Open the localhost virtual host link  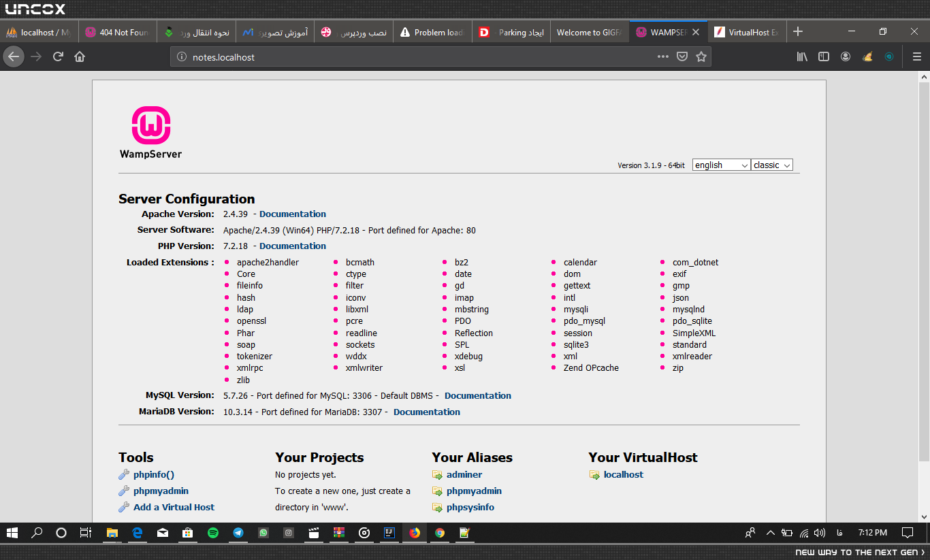point(624,474)
